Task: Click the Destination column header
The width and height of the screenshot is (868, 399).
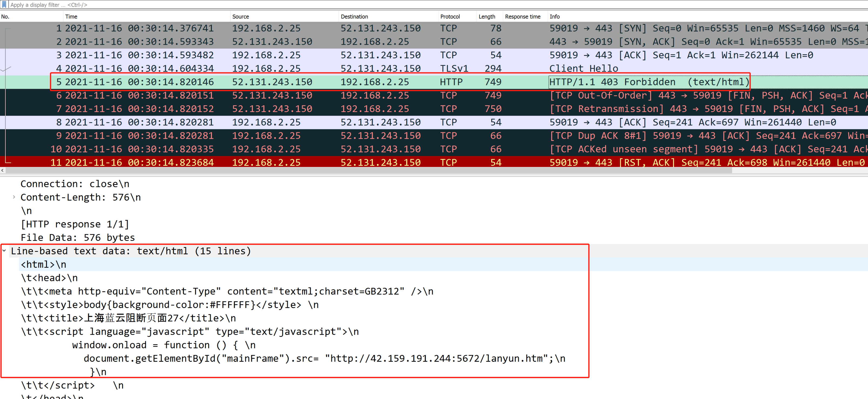Action: pos(354,16)
